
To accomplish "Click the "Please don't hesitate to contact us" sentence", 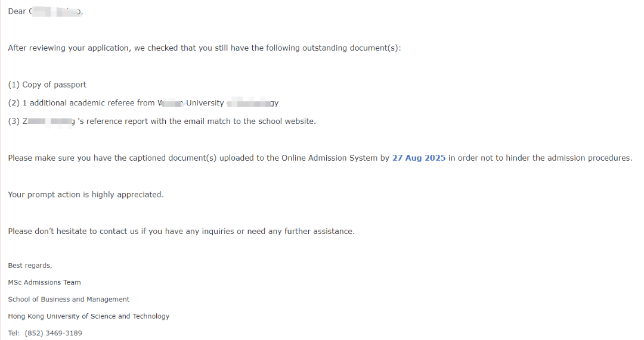I will click(181, 231).
